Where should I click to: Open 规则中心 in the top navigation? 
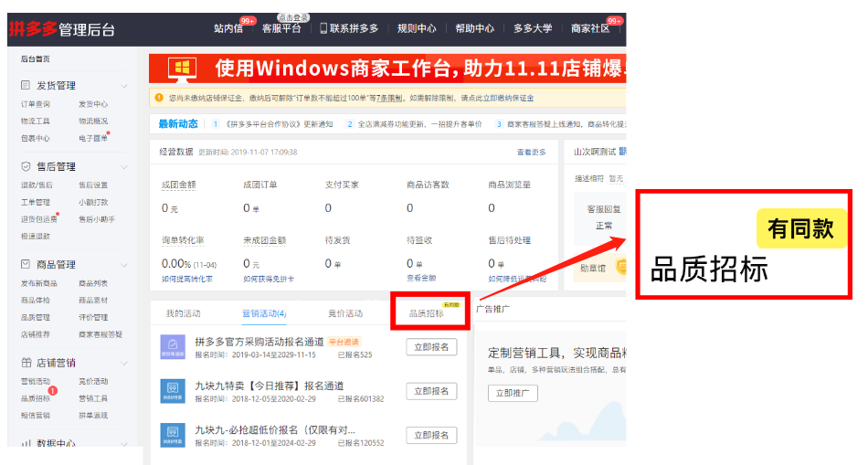(x=417, y=28)
